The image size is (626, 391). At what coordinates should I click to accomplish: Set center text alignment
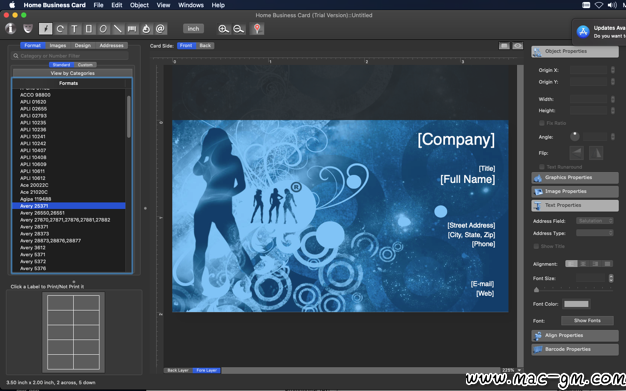click(583, 264)
